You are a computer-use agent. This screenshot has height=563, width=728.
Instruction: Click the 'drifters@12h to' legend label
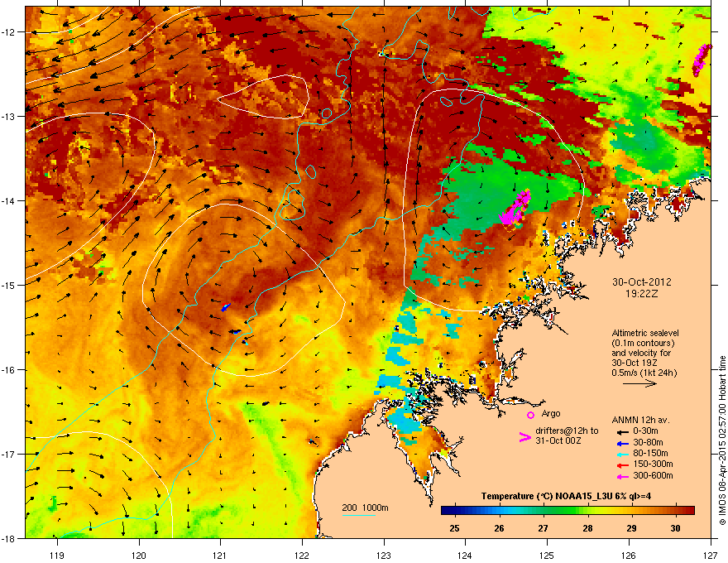pyautogui.click(x=567, y=431)
